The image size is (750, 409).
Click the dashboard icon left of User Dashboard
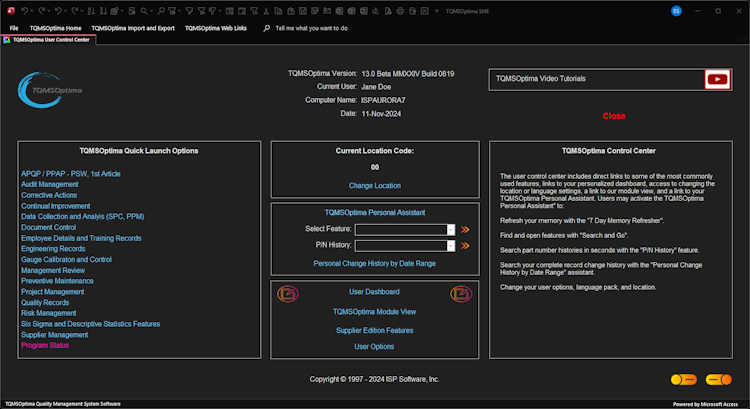(x=288, y=294)
